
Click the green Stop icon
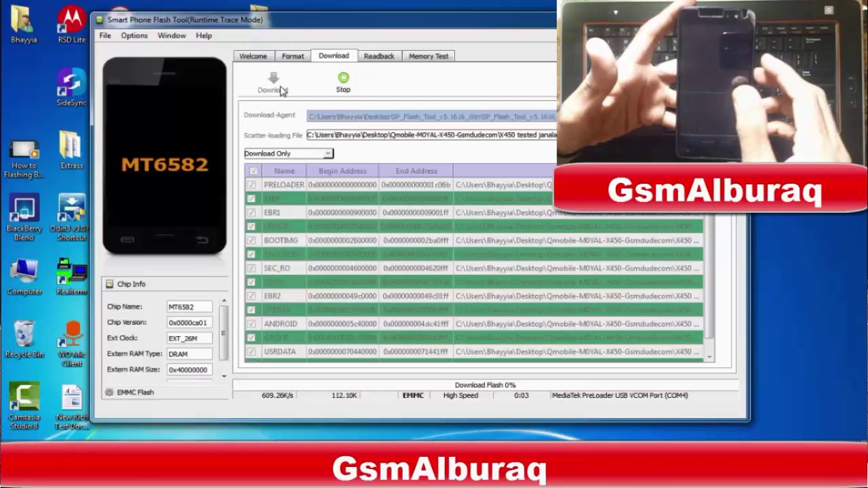coord(343,78)
